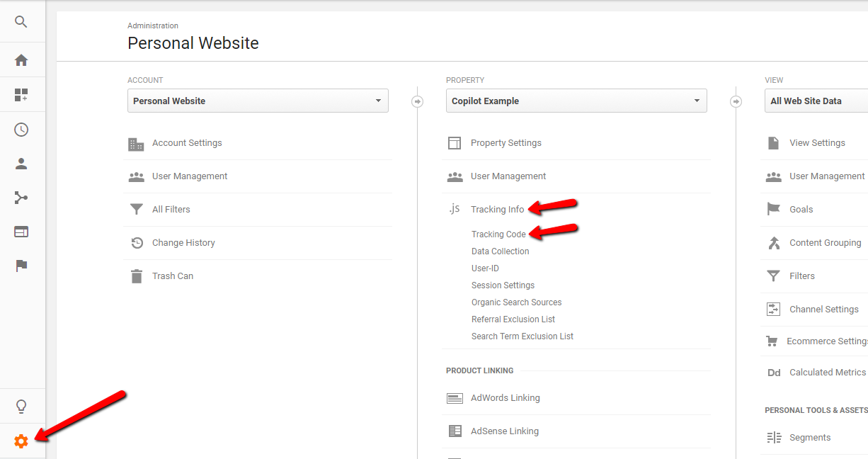Click the funnel icon beside All Filters
This screenshot has height=459, width=868.
tap(137, 210)
